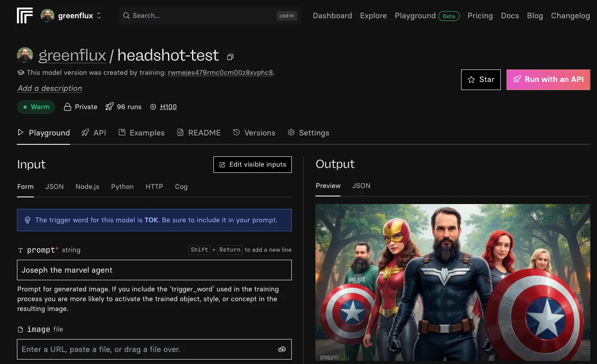Click the rocket icon next to 96 runs
The image size is (597, 364).
pos(110,107)
